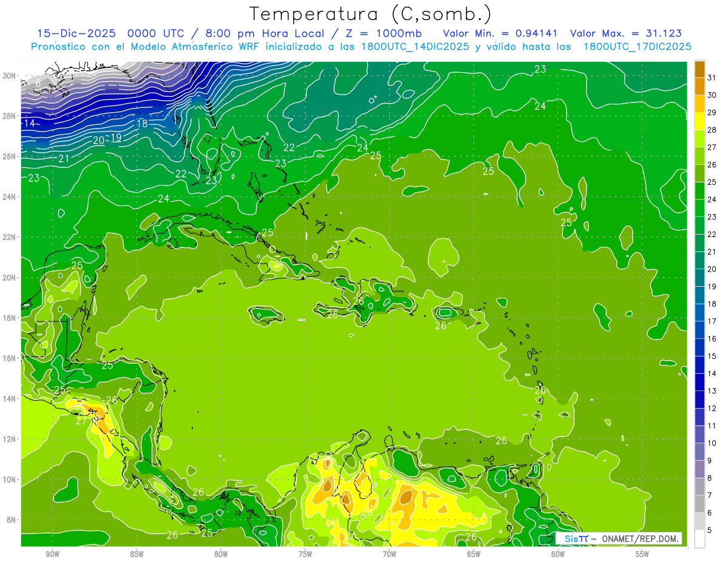The height and width of the screenshot is (562, 728).
Task: Click the "31" label on the color scale
Action: point(712,78)
